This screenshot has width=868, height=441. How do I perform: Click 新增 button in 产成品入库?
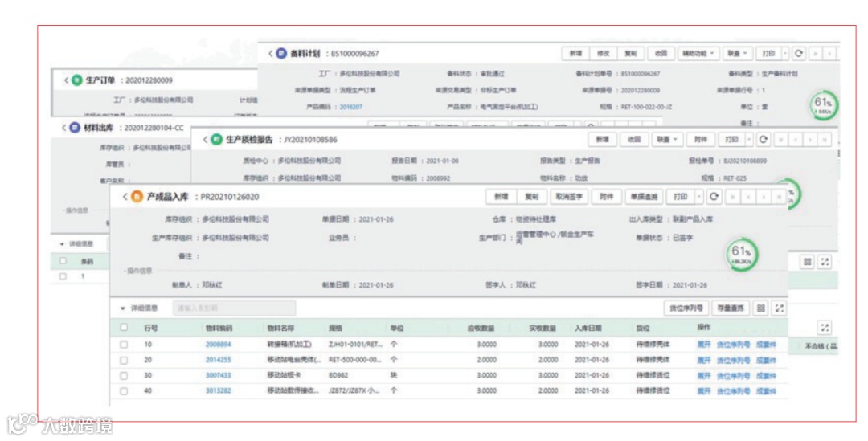pyautogui.click(x=501, y=197)
